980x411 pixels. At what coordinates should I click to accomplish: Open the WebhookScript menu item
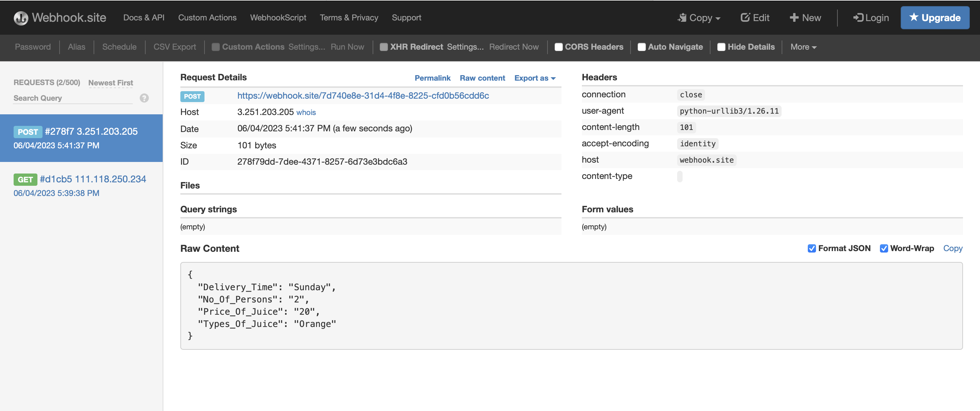(278, 18)
